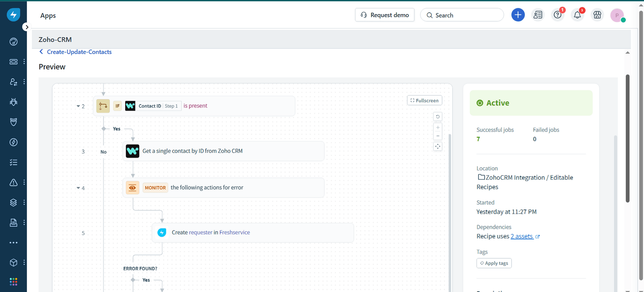Fit recipe to canvas center icon

[438, 146]
